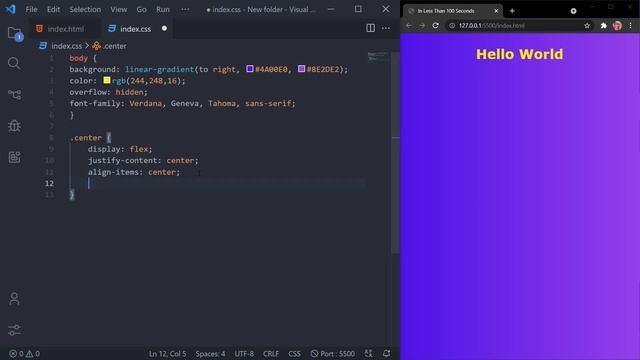Open a new browser tab
The width and height of the screenshot is (640, 360).
point(512,11)
